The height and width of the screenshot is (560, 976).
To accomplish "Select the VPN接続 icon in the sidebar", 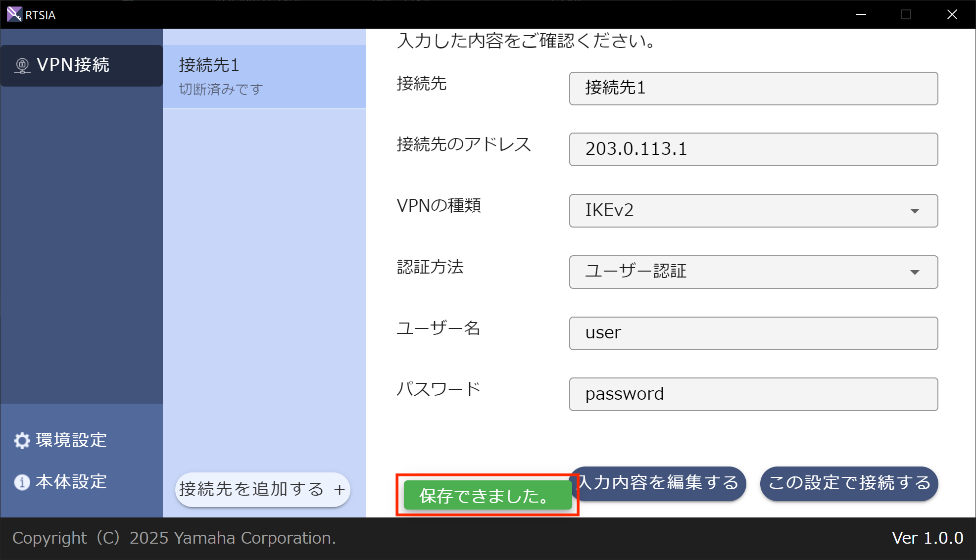I will point(22,65).
